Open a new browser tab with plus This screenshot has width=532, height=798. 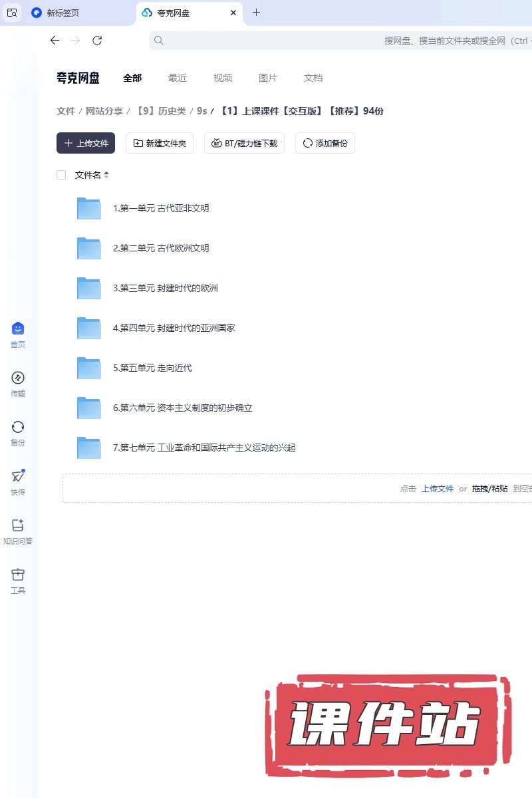coord(257,13)
